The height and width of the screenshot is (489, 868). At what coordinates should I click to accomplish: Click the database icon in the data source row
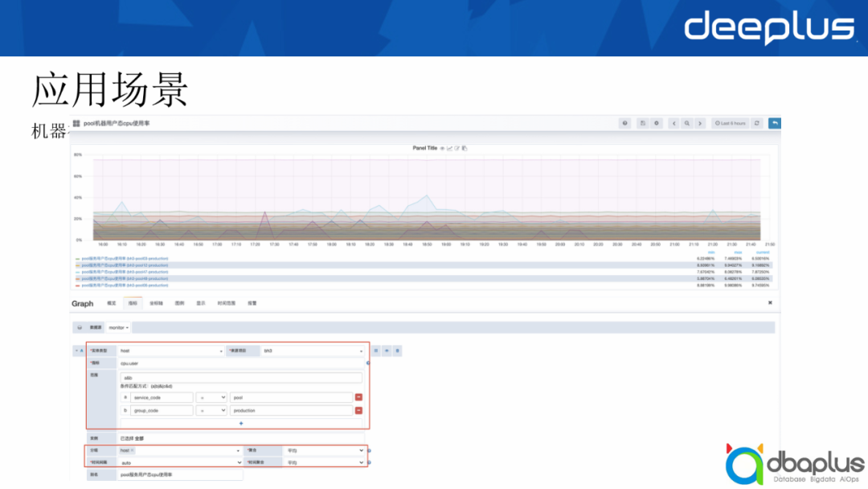click(80, 328)
